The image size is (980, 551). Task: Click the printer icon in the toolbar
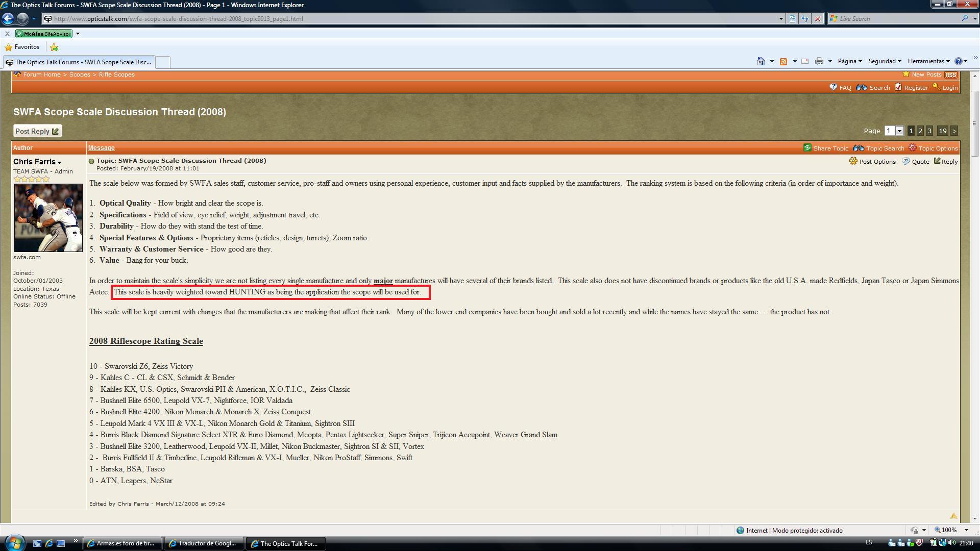[x=819, y=61]
